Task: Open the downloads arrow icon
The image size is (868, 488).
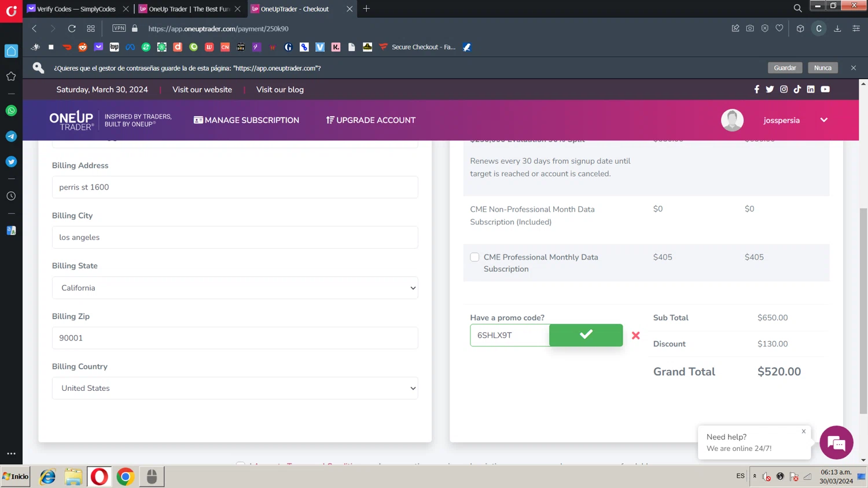Action: coord(837,28)
